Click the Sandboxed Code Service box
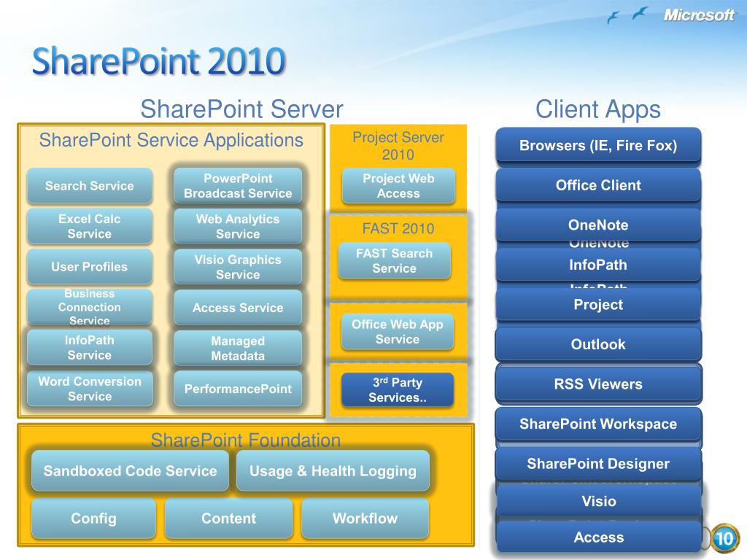Screen dimensions: 747x560 click(130, 470)
